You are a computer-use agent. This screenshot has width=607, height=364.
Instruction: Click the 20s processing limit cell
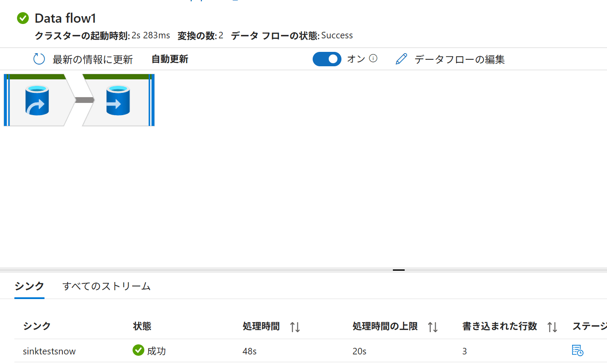tap(359, 351)
